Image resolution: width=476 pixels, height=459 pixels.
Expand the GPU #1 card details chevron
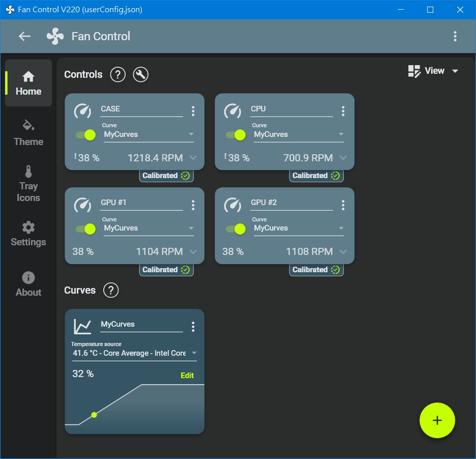click(x=193, y=252)
